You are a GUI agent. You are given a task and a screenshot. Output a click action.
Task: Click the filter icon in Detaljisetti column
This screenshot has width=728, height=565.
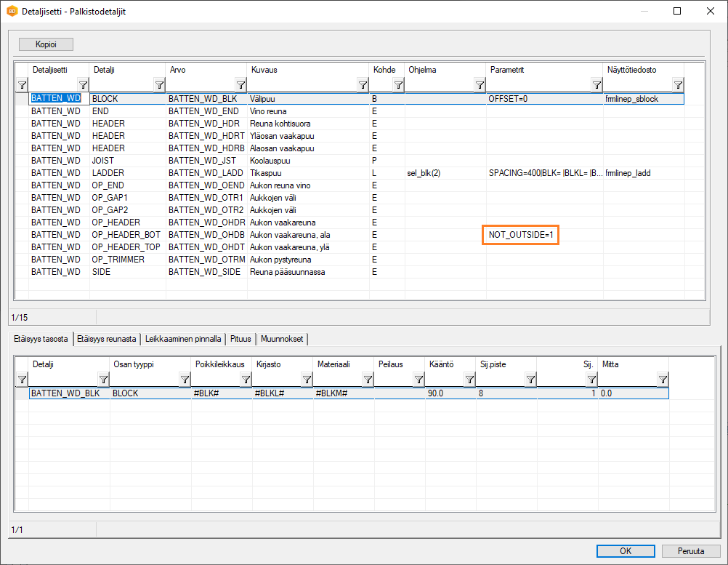click(x=83, y=85)
